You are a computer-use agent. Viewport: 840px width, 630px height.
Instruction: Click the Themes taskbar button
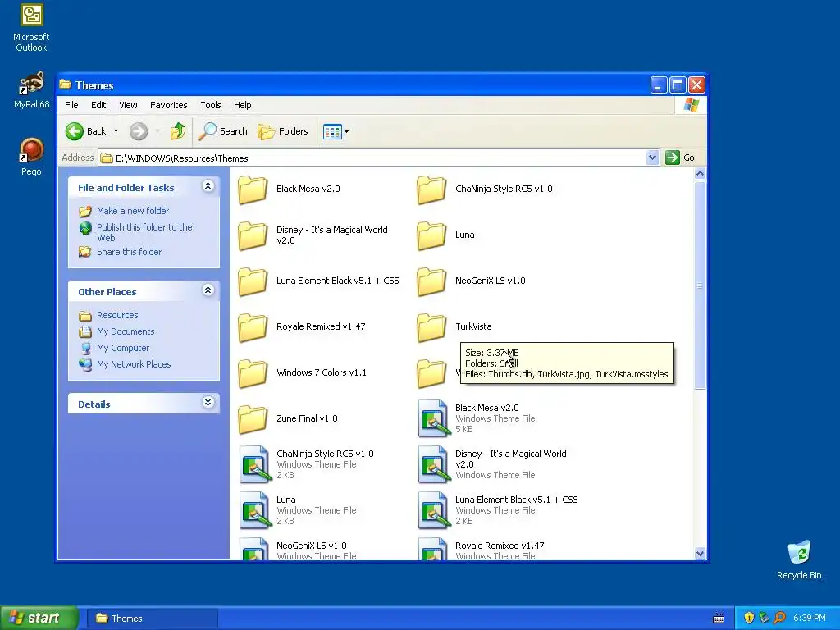tap(153, 619)
